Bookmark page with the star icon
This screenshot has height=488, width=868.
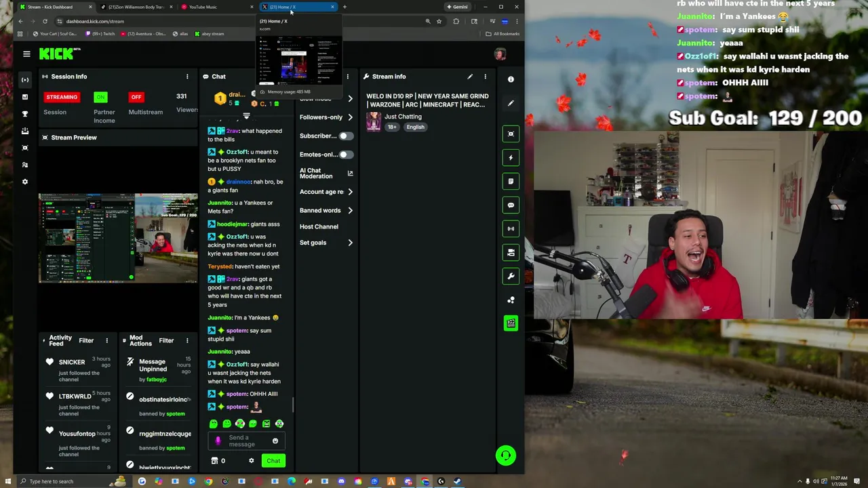pos(439,21)
